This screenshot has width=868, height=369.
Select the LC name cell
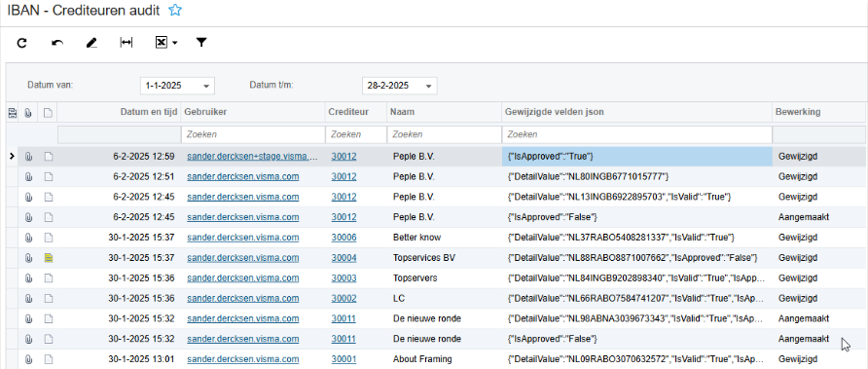tap(445, 298)
